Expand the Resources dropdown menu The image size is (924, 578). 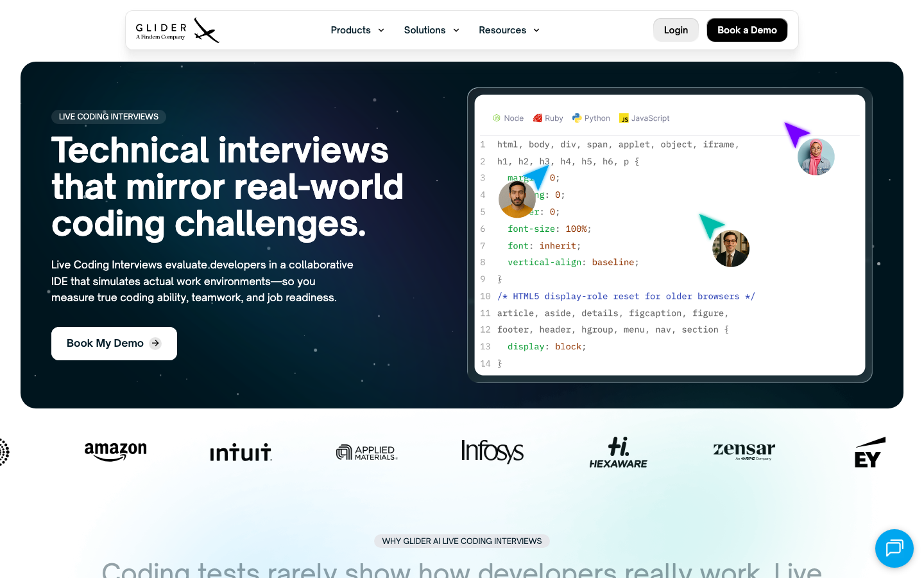[x=509, y=30]
